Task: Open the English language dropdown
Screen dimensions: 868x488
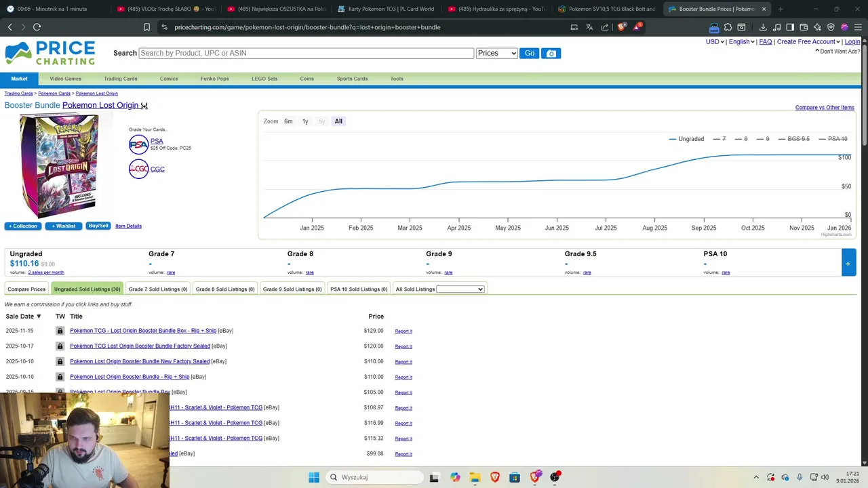Action: point(741,41)
